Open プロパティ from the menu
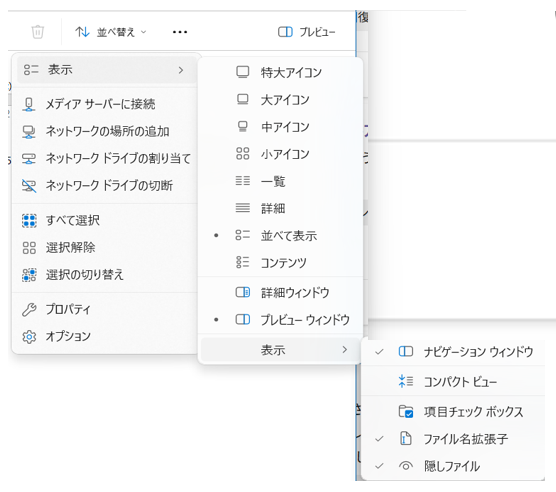This screenshot has width=556, height=492. (105, 309)
